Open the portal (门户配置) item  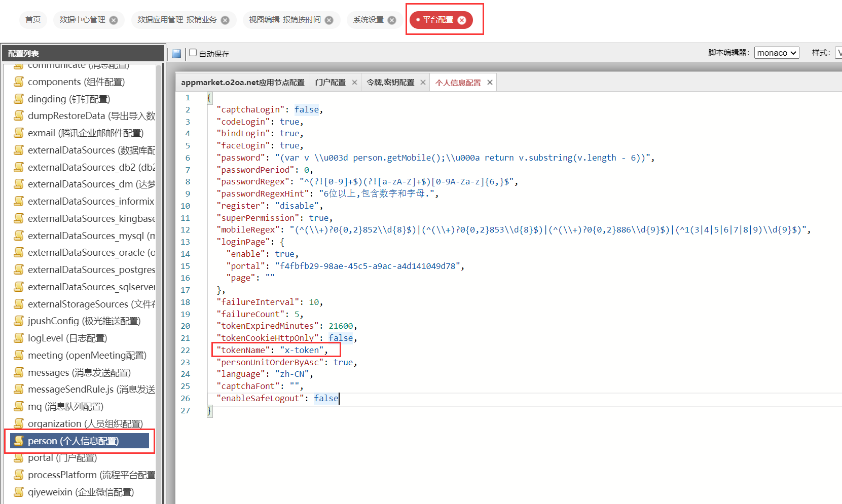(x=62, y=458)
